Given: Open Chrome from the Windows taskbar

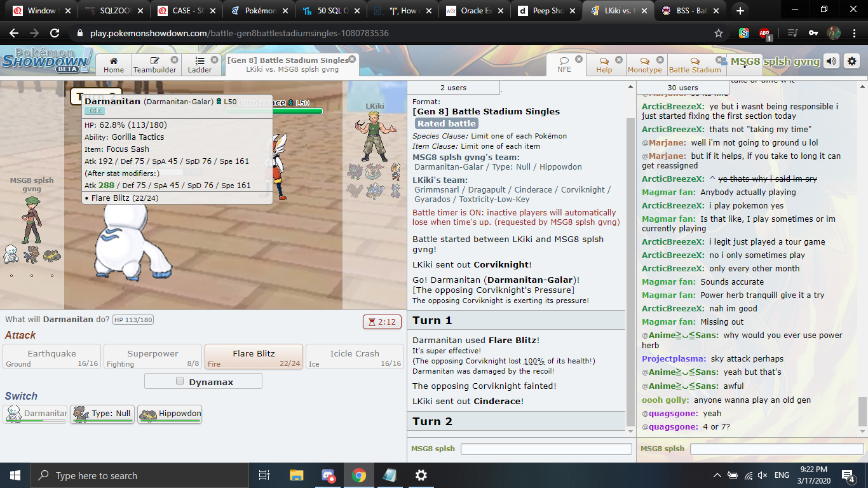Looking at the screenshot, I should point(359,475).
